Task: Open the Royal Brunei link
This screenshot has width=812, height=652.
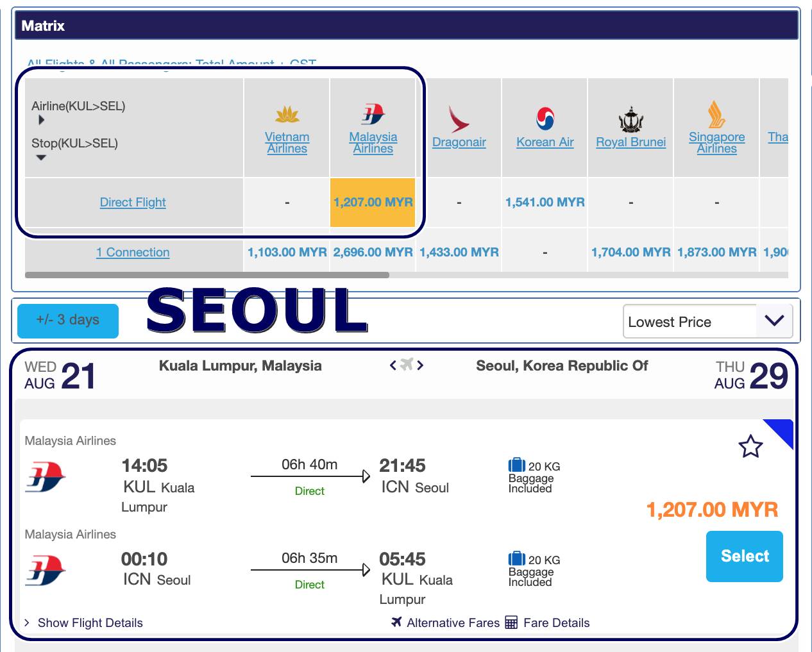Action: pos(631,142)
